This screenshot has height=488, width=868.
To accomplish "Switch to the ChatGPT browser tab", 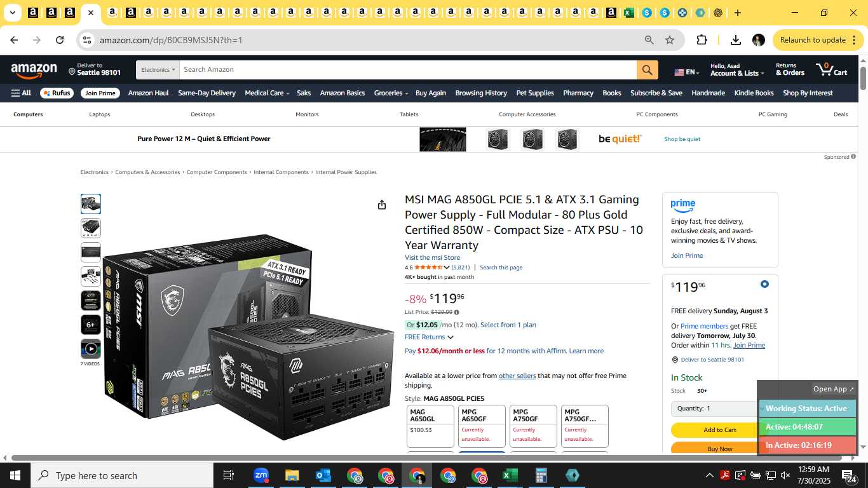I will pos(718,13).
